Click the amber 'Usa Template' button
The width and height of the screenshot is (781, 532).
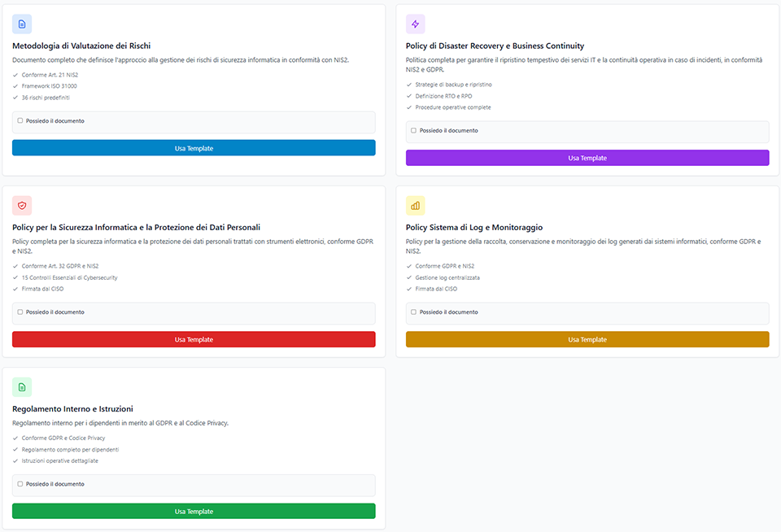(587, 339)
